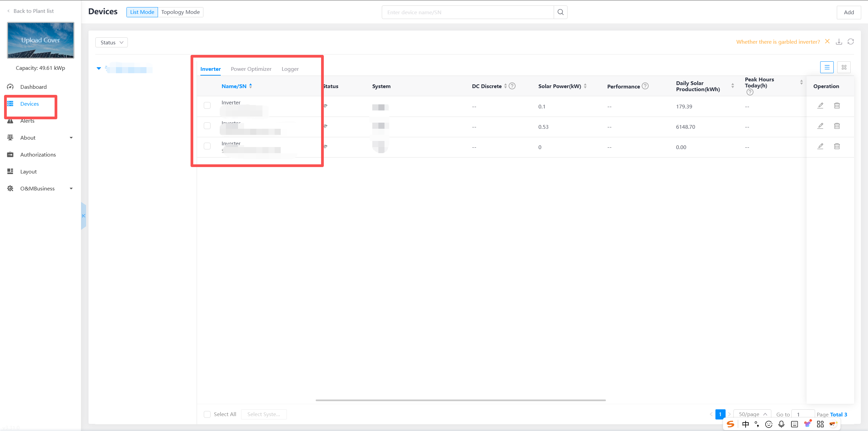The width and height of the screenshot is (868, 431).
Task: Dismiss the garbled inverter notice
Action: pyautogui.click(x=827, y=41)
